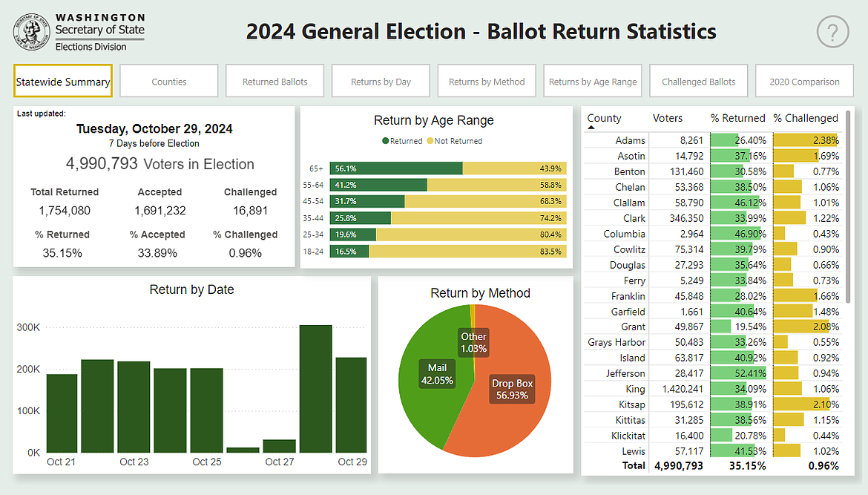Go to the Challenged Ballots tab

[699, 82]
